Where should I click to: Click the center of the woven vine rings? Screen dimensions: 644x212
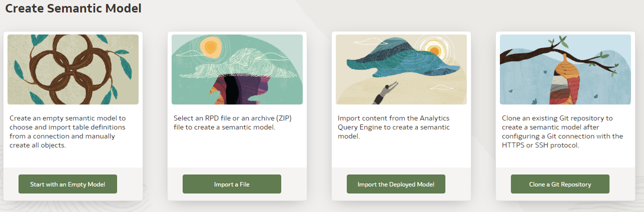coord(74,67)
